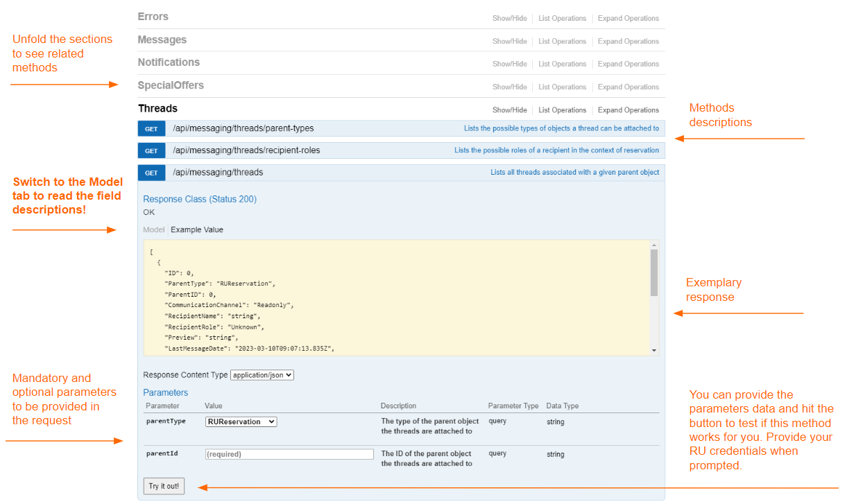
Task: Select the Example Value tab
Action: 197,229
